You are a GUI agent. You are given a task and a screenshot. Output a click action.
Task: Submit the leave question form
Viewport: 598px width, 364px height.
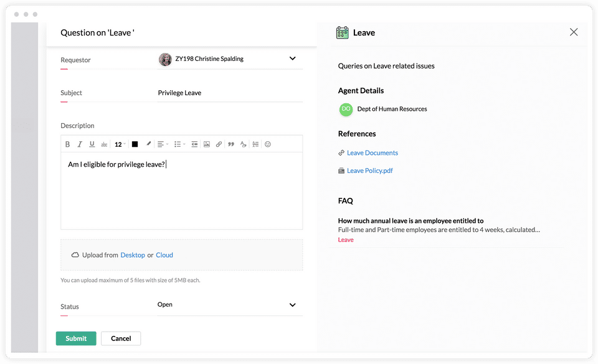(x=76, y=338)
